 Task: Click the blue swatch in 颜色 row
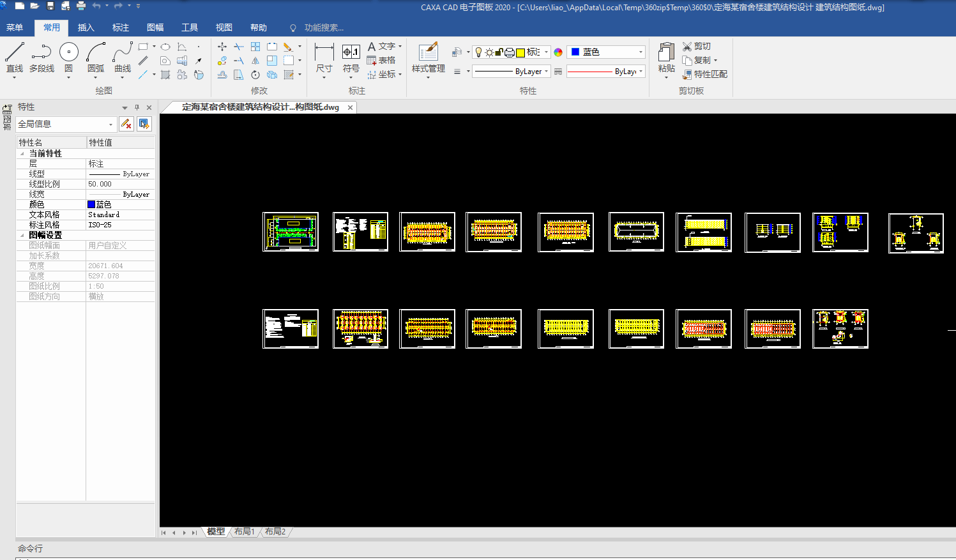[91, 204]
